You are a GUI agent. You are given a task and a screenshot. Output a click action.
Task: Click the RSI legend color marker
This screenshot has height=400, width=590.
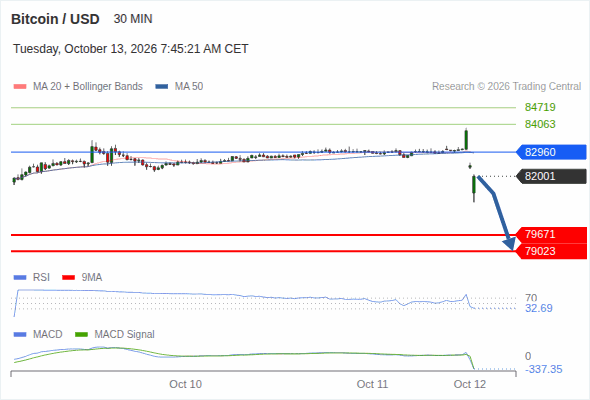click(x=20, y=278)
